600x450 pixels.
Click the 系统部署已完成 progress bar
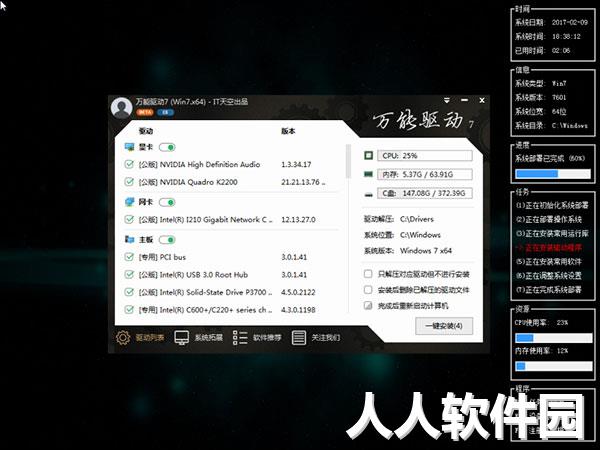pyautogui.click(x=553, y=174)
